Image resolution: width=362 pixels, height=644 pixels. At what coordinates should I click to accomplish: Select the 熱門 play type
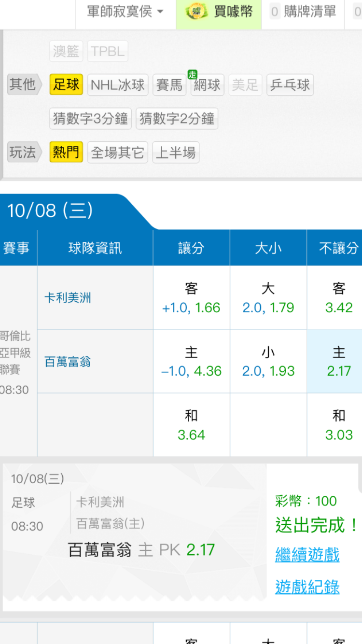(66, 153)
